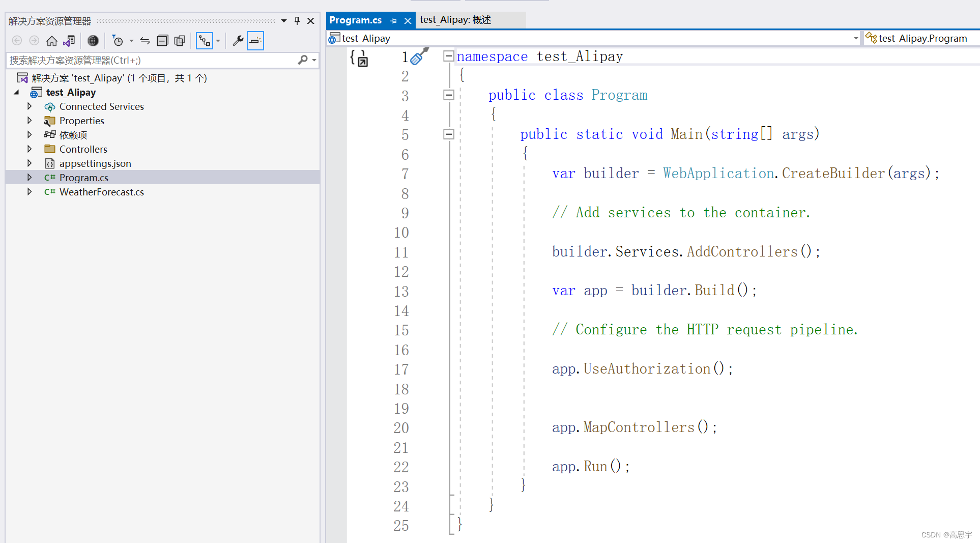Screen dimensions: 980x543
Task: Select the 依赖项 item
Action: pos(73,135)
